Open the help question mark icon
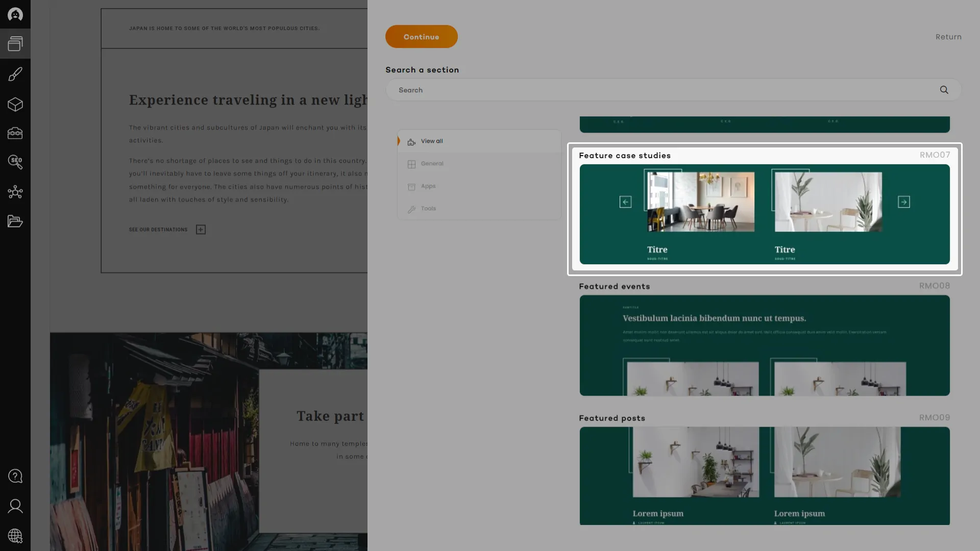Viewport: 980px width, 551px height. coord(15,476)
